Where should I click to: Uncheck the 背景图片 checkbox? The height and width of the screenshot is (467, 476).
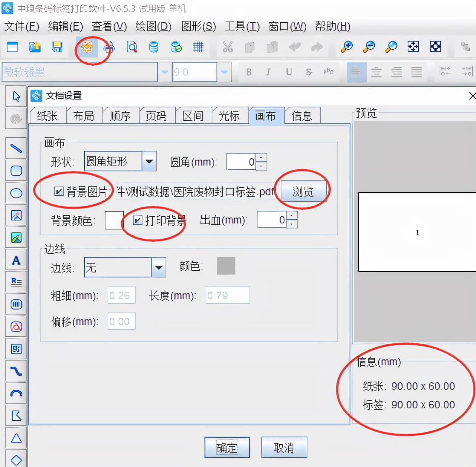(59, 191)
